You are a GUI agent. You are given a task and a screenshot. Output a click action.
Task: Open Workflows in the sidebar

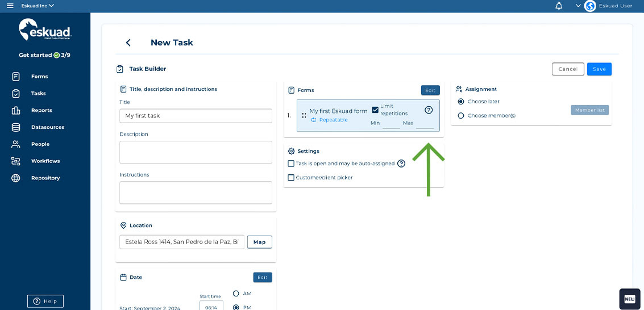pos(45,161)
